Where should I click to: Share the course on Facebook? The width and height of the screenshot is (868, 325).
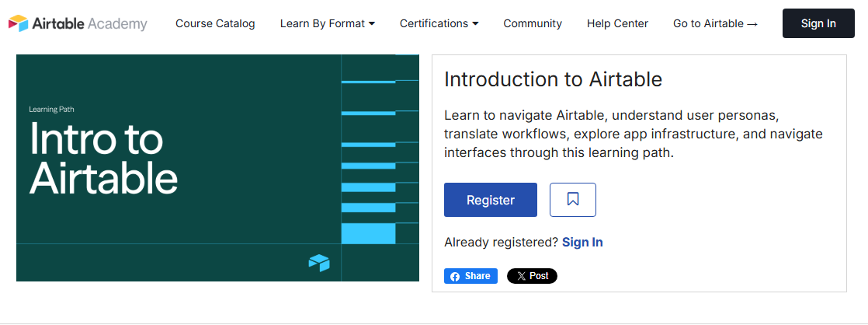(x=470, y=276)
